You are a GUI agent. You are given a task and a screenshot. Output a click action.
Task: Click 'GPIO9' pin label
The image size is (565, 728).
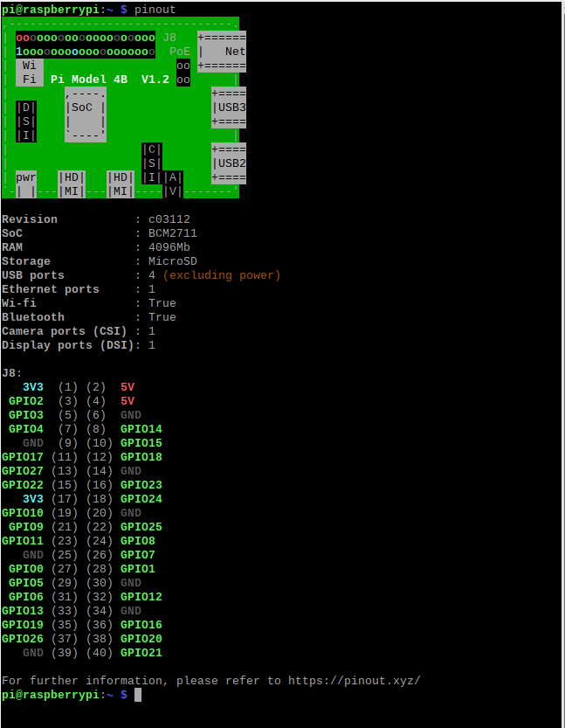click(26, 526)
